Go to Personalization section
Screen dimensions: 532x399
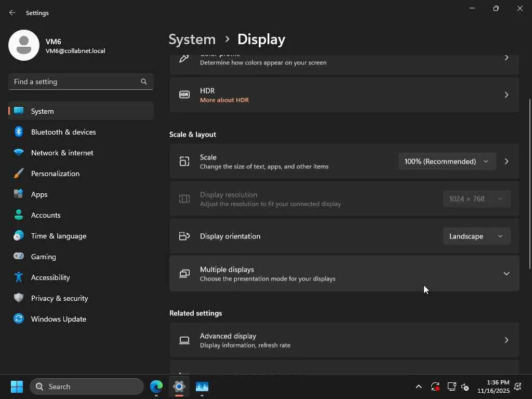[55, 174]
